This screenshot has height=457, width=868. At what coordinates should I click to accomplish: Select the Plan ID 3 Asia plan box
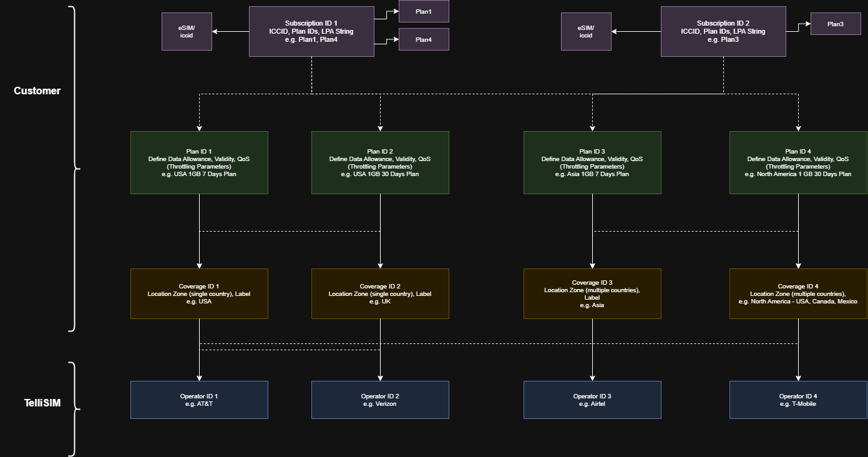pos(592,162)
